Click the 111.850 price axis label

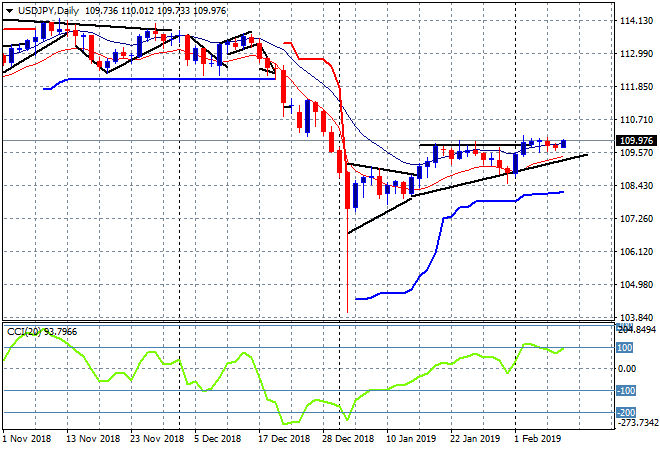[636, 87]
